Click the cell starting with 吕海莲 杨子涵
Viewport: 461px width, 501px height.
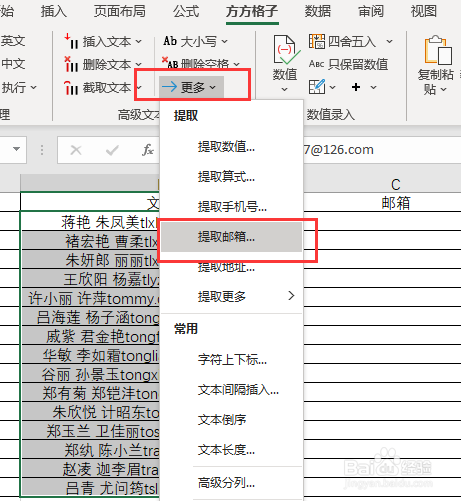[90, 317]
